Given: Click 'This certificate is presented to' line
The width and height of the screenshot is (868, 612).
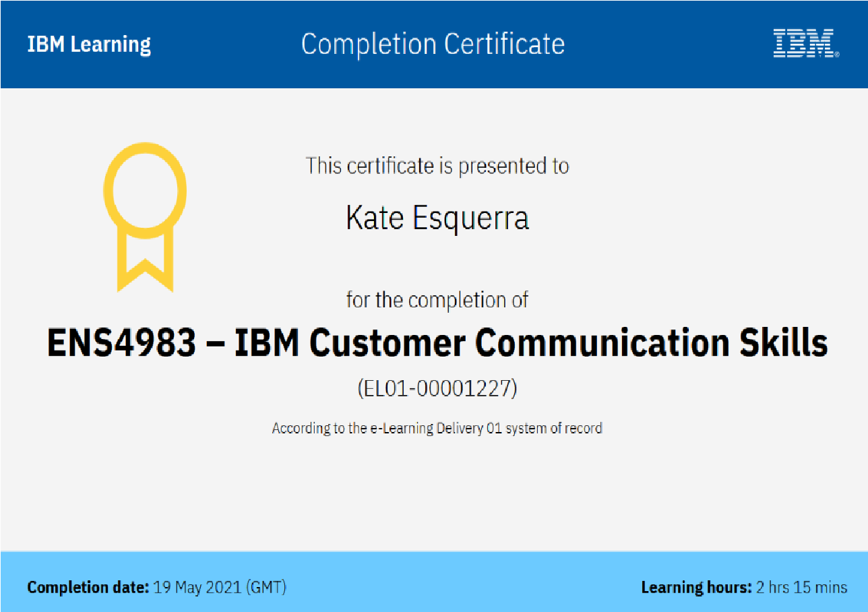Looking at the screenshot, I should (437, 166).
